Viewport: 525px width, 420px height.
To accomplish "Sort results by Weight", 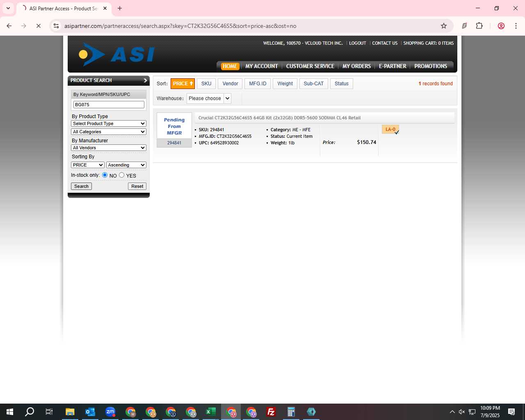I will pos(285,84).
